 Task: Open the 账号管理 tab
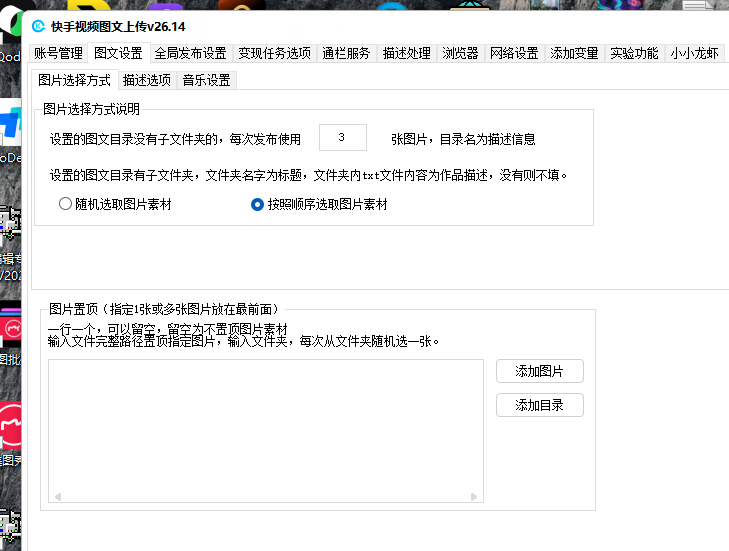(58, 53)
